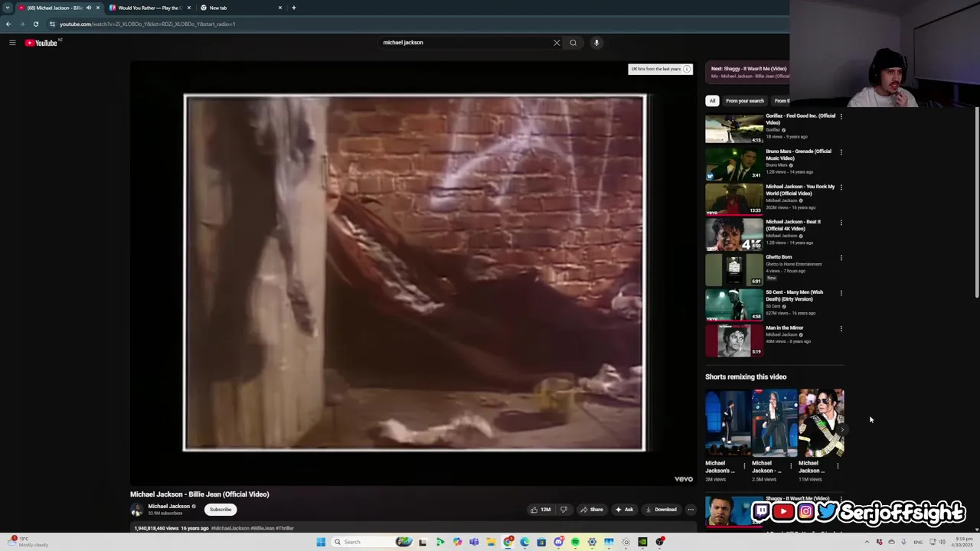Image resolution: width=980 pixels, height=551 pixels.
Task: Open Microsoft Edge from taskbar
Action: click(x=524, y=542)
